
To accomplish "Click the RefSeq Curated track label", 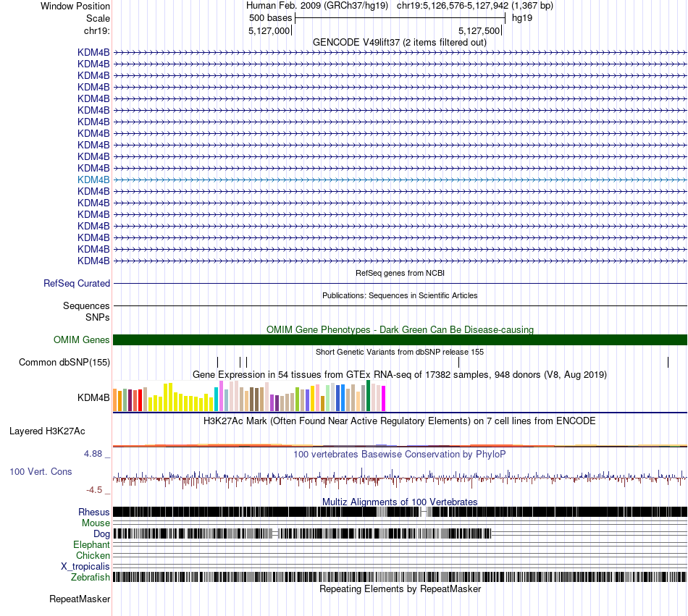I will coord(77,283).
